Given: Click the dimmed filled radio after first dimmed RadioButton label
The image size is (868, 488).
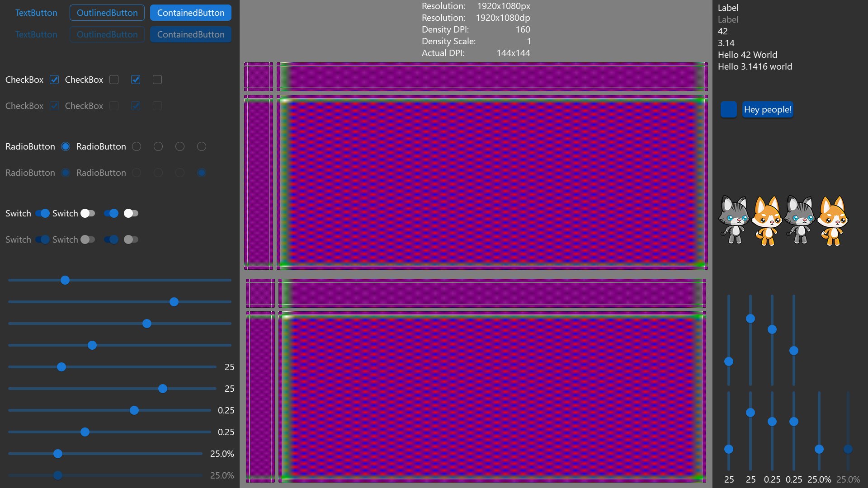Looking at the screenshot, I should click(x=66, y=173).
